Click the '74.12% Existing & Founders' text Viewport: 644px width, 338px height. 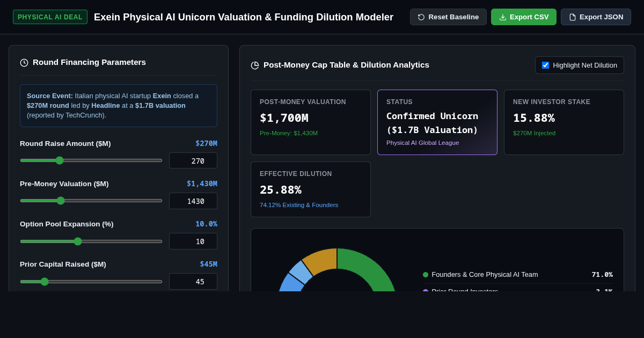click(x=299, y=205)
